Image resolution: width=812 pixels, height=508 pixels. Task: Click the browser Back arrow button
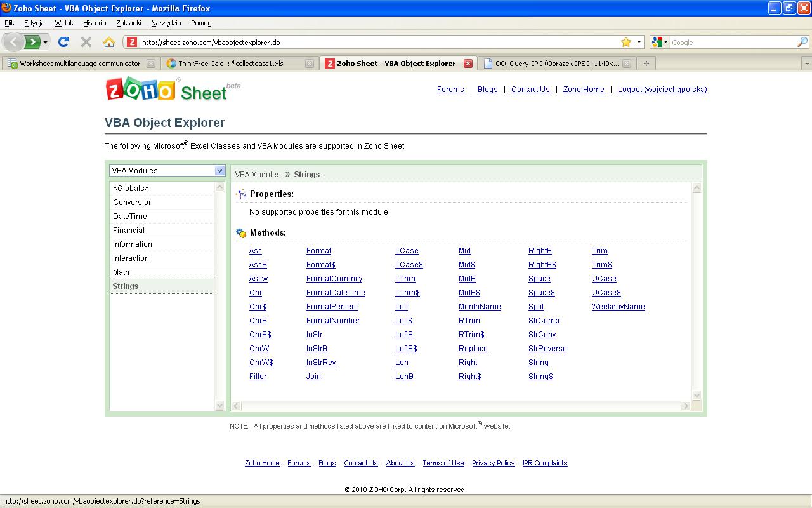coord(14,42)
